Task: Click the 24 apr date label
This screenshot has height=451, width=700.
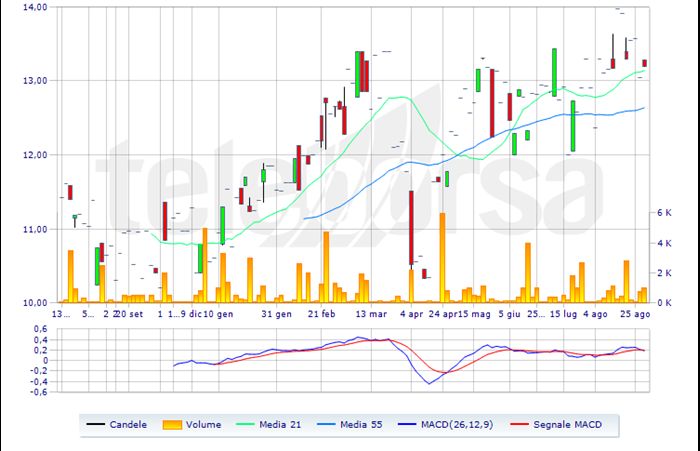Action: pyautogui.click(x=442, y=314)
